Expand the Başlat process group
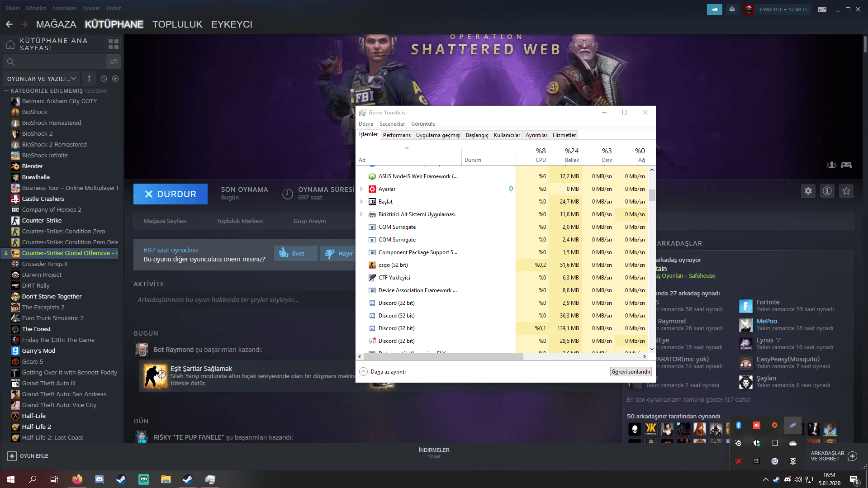The image size is (868, 488). [x=361, y=202]
